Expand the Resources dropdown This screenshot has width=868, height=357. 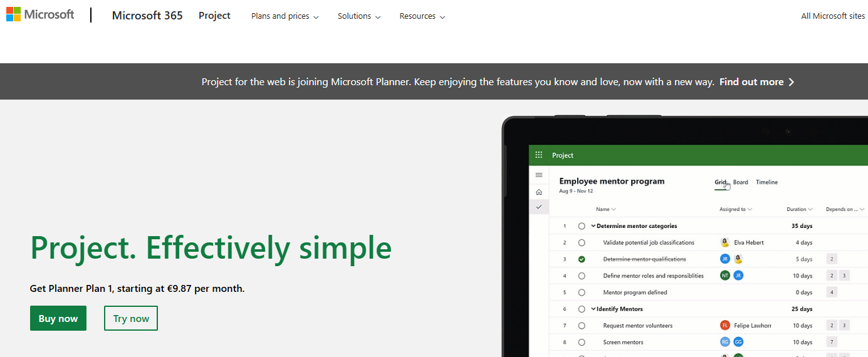pyautogui.click(x=422, y=16)
